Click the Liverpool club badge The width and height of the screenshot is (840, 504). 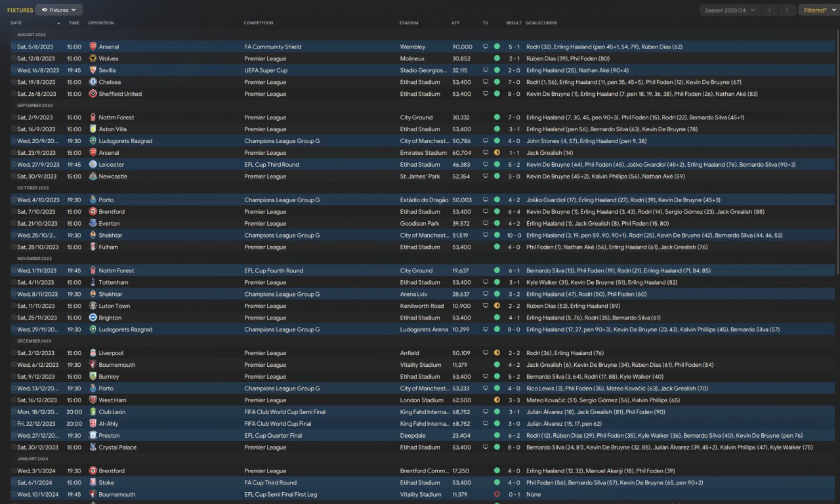tap(93, 353)
